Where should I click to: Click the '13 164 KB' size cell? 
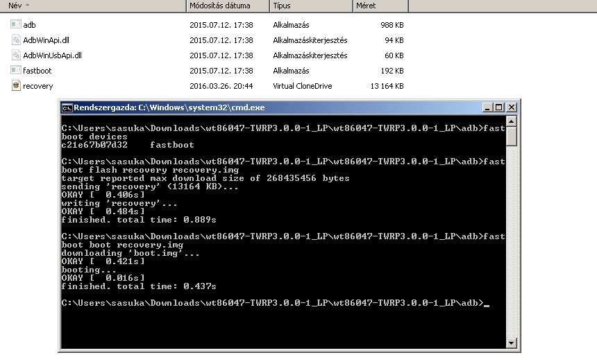pos(387,86)
